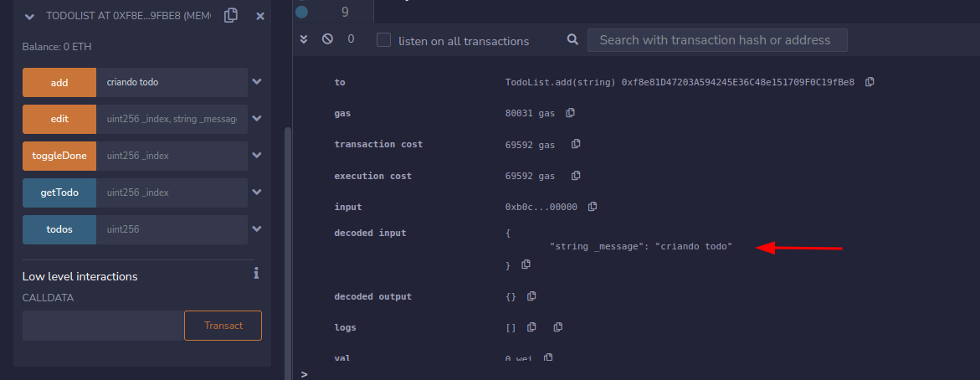980x380 pixels.
Task: Focus the transaction hash search field
Action: (x=716, y=40)
